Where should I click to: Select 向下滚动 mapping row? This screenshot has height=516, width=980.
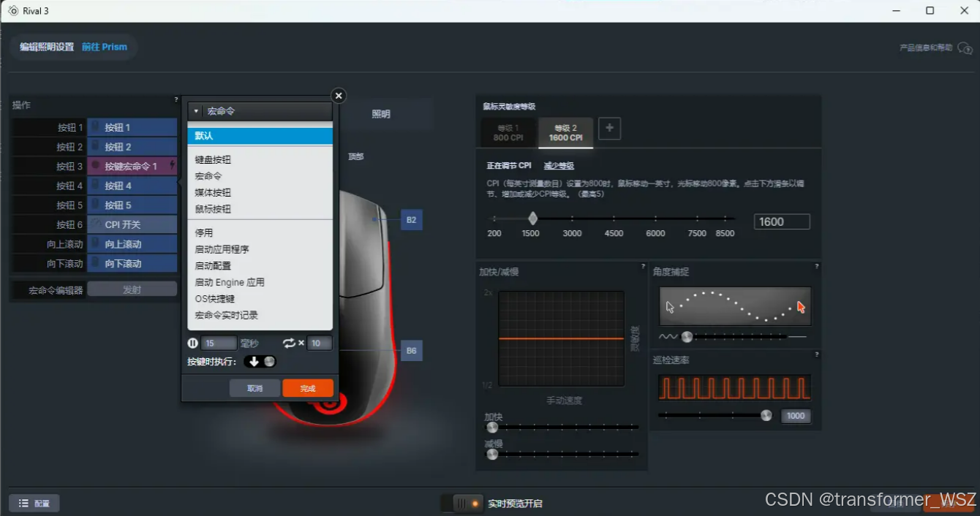tap(132, 263)
